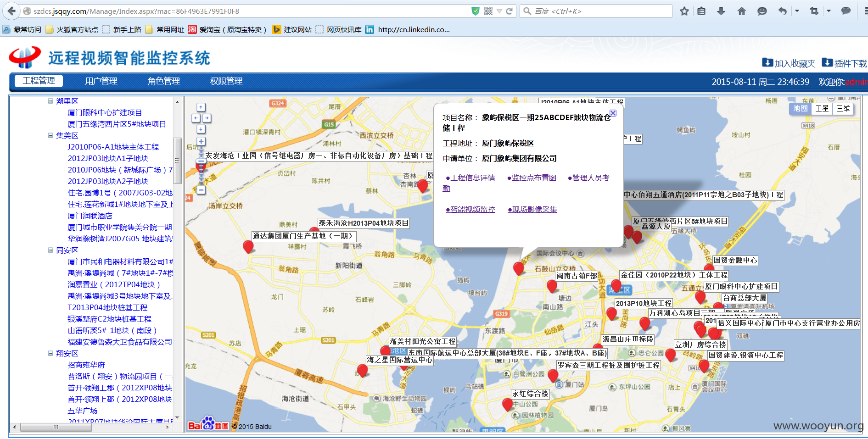Open the linkedin bookmark in bookmarks bar
The width and height of the screenshot is (868, 439).
(408, 29)
